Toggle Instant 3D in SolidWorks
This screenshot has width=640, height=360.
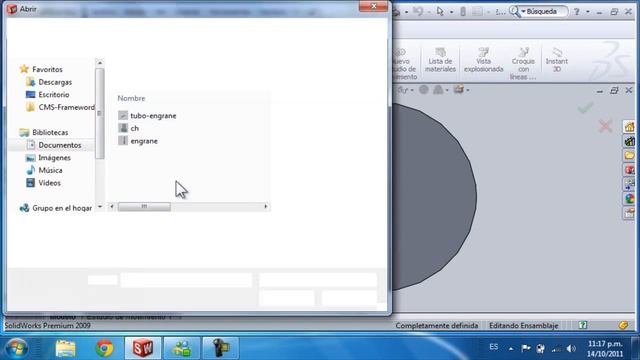[556, 60]
